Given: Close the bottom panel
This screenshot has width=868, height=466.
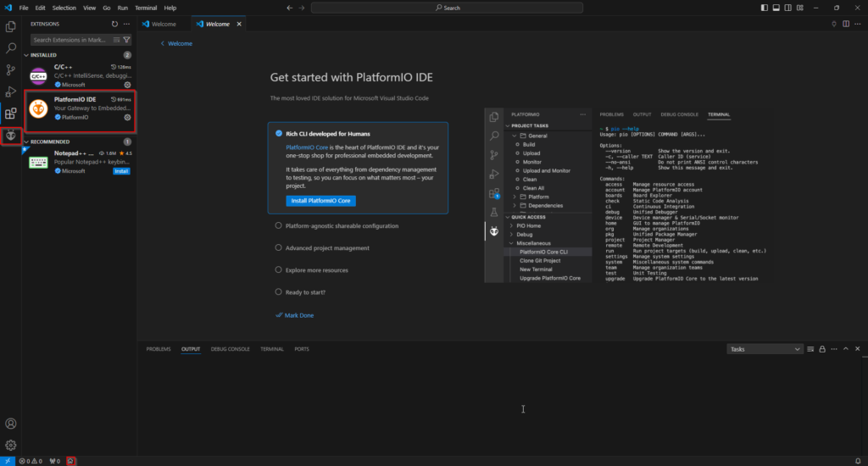Looking at the screenshot, I should coord(858,349).
